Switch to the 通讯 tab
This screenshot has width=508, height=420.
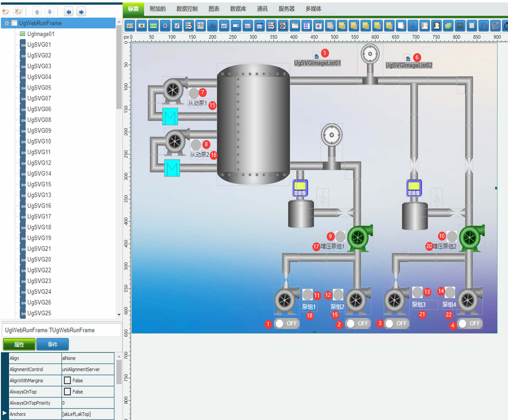(262, 9)
